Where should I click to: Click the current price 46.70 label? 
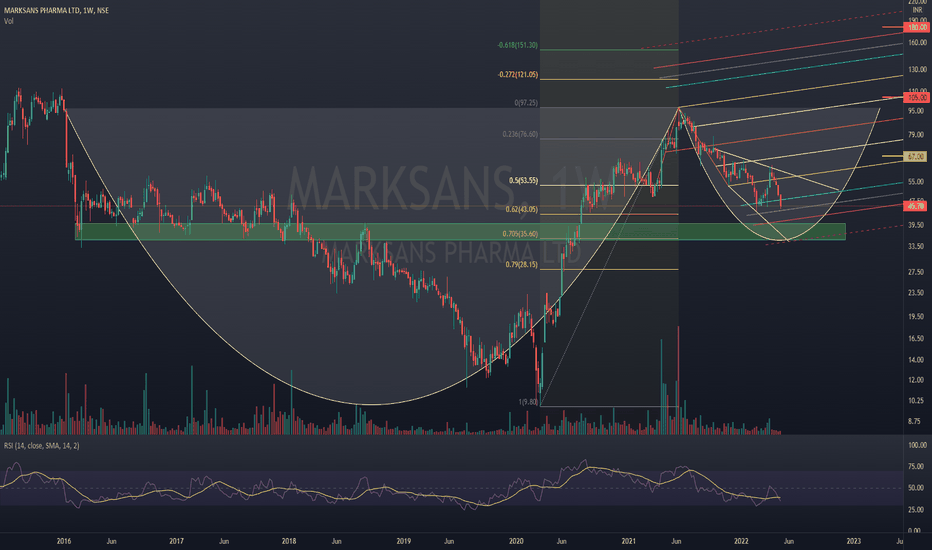915,206
